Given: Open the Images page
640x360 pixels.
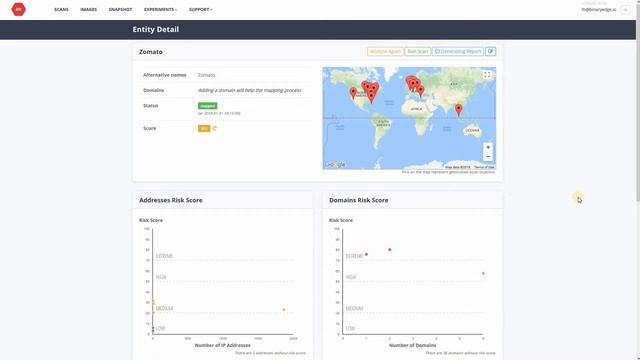Looking at the screenshot, I should pos(89,9).
